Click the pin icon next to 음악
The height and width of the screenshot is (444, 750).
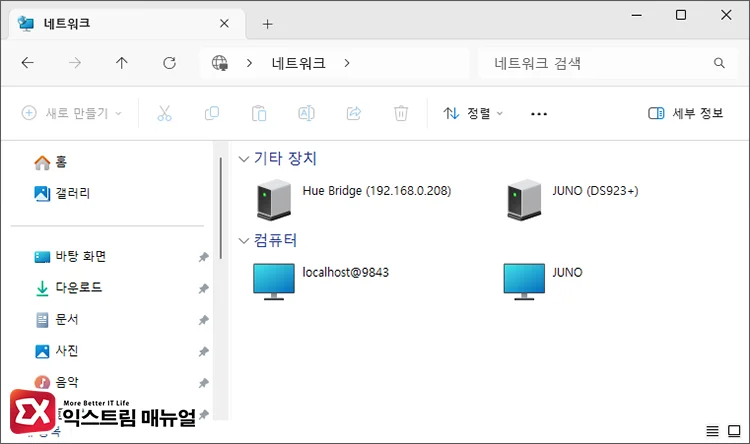203,383
